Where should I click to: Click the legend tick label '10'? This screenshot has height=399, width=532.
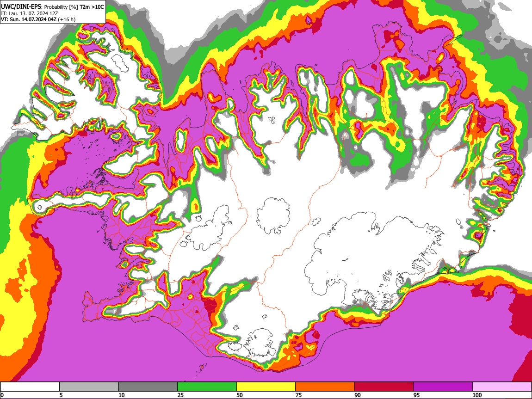pos(122,395)
